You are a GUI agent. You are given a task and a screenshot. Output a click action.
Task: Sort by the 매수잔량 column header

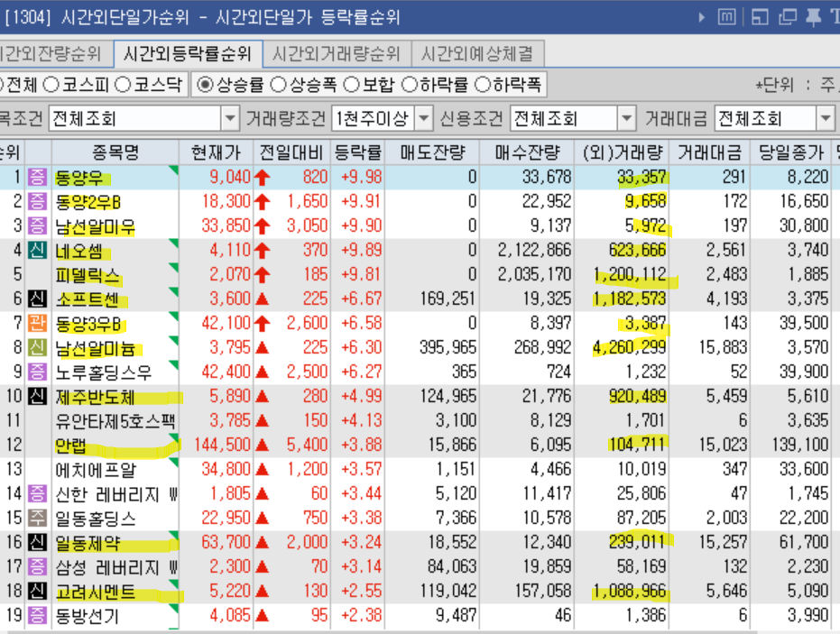pos(527,153)
